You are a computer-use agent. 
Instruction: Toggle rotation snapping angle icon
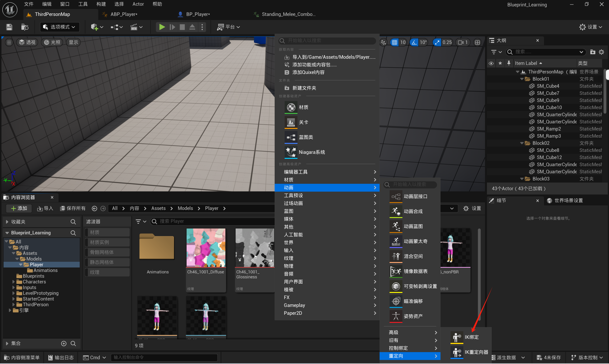click(414, 42)
